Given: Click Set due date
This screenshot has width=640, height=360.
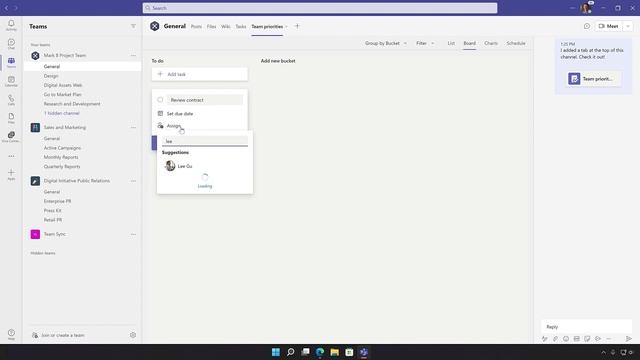Looking at the screenshot, I should pyautogui.click(x=180, y=113).
